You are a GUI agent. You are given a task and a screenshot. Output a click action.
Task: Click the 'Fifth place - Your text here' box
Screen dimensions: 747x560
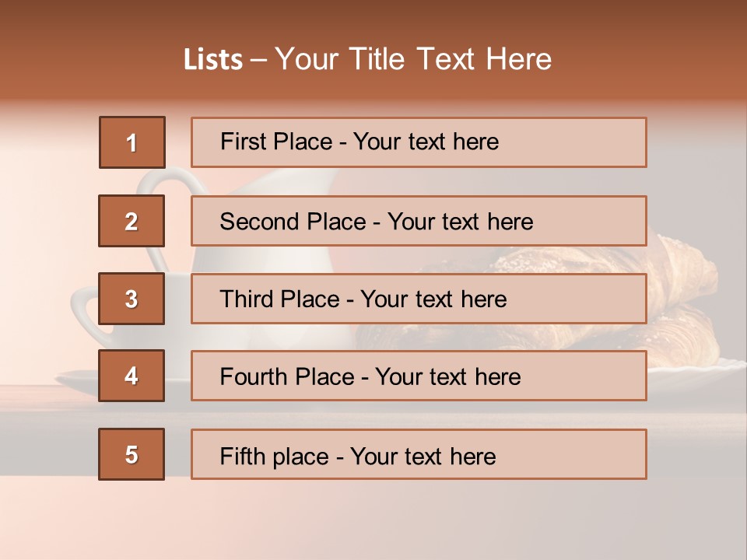click(x=419, y=454)
